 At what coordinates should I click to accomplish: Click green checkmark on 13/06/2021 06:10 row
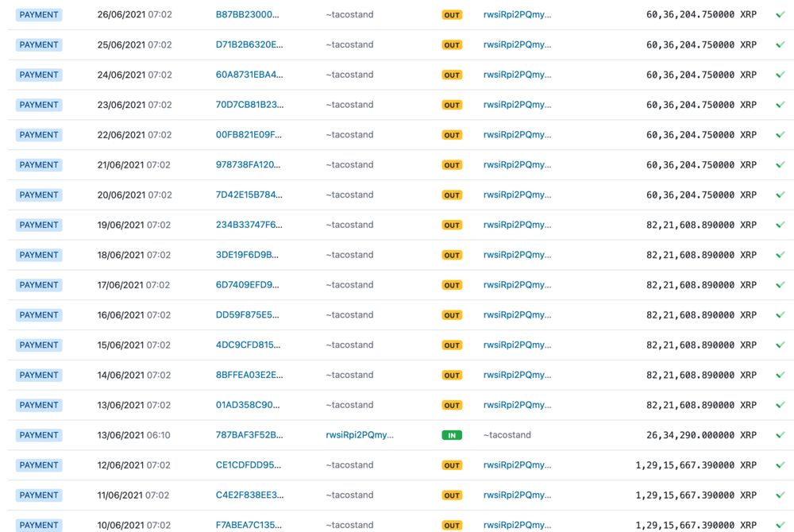781,435
